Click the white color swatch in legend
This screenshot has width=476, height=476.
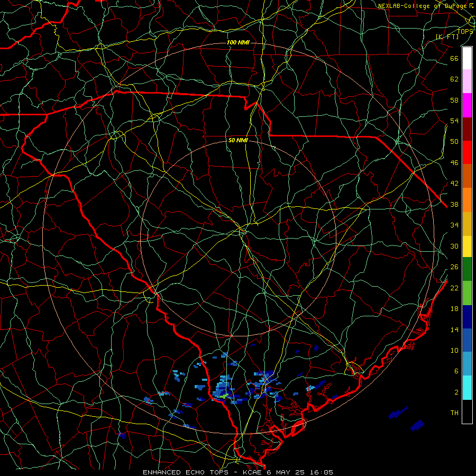coord(467,58)
